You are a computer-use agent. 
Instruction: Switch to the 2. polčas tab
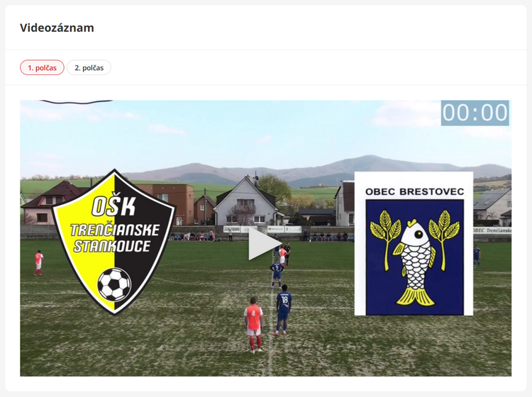[89, 67]
